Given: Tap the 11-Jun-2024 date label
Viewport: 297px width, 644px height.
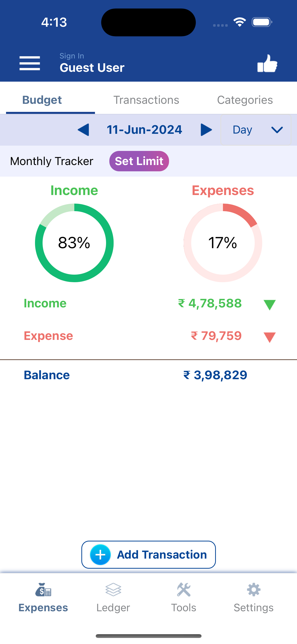Looking at the screenshot, I should point(144,130).
